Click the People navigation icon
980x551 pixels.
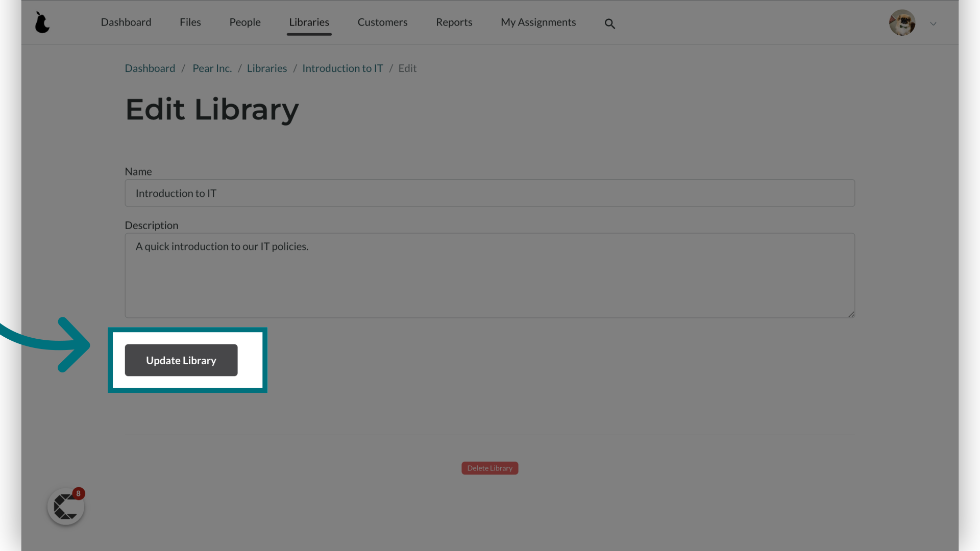(245, 22)
